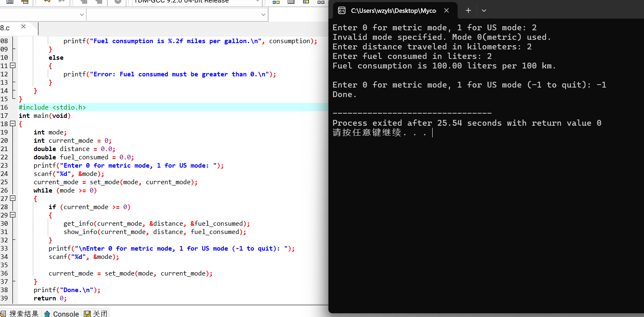The width and height of the screenshot is (644, 317).
Task: Click 'Fuel consumption is 100.00 liters' terminal line
Action: 444,66
